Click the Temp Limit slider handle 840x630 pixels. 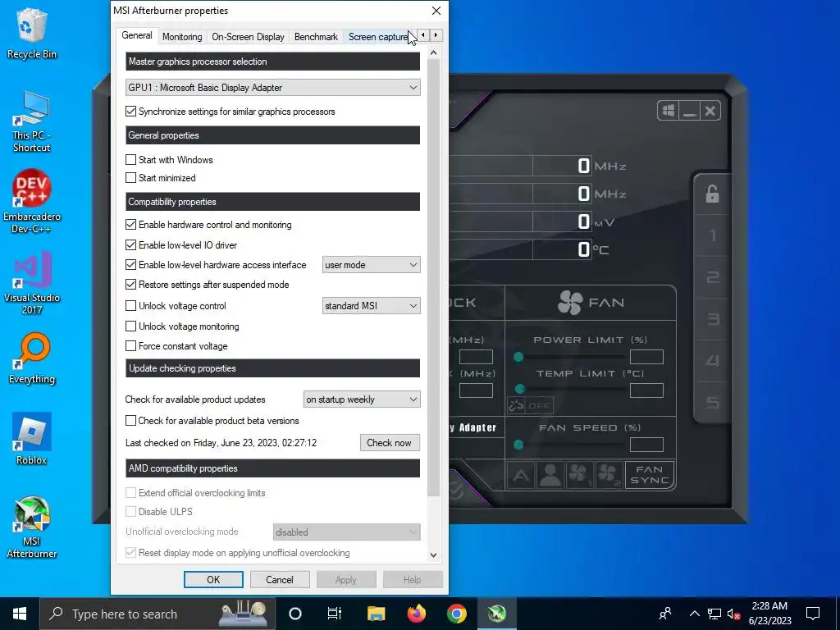[519, 389]
